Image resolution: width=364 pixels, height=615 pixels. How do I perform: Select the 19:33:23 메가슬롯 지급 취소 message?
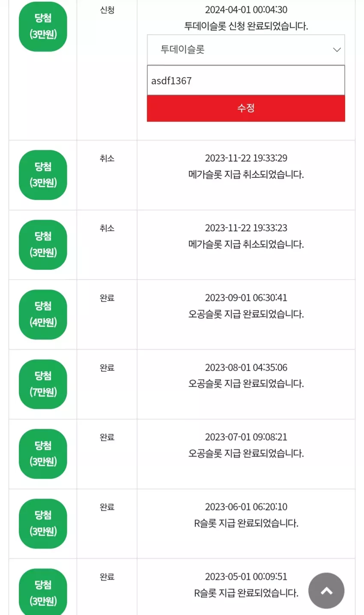coord(246,245)
